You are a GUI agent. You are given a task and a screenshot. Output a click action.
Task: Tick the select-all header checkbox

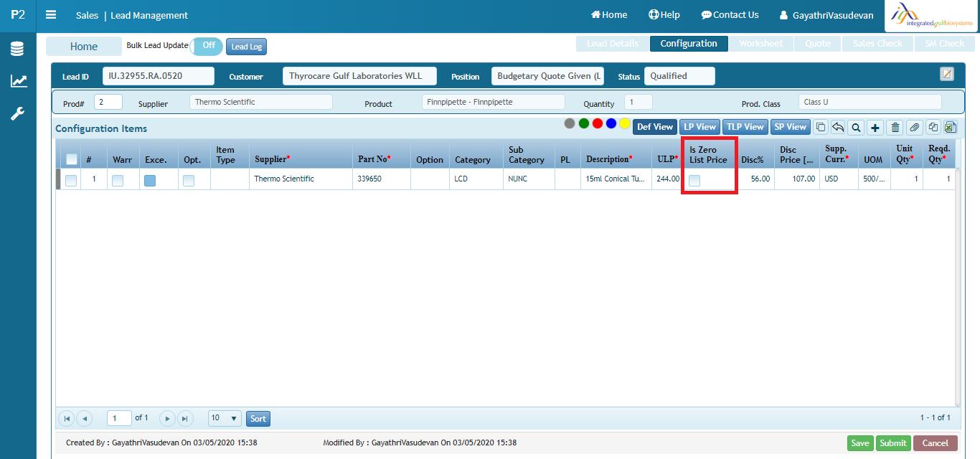[71, 159]
